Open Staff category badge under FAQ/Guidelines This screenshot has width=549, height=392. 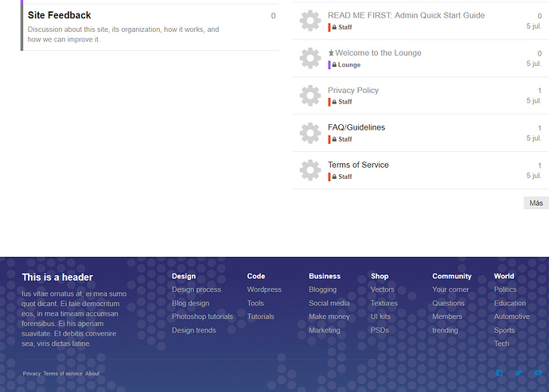[x=340, y=139]
